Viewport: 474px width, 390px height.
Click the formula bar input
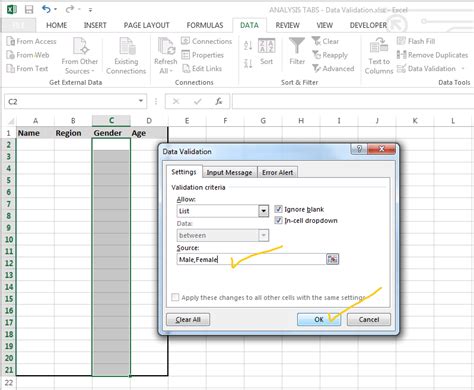pos(353,101)
